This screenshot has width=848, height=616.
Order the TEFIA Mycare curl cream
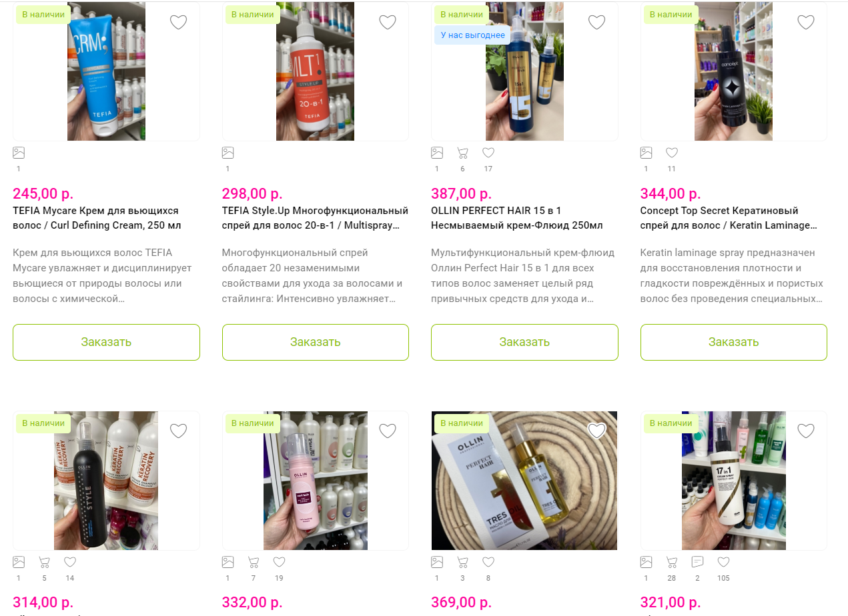(x=106, y=342)
